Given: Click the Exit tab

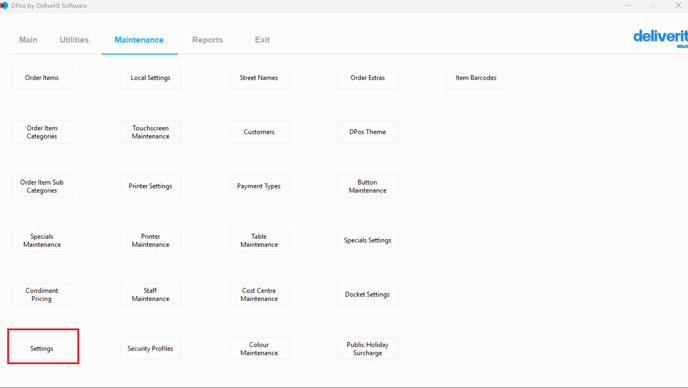Looking at the screenshot, I should click(262, 40).
